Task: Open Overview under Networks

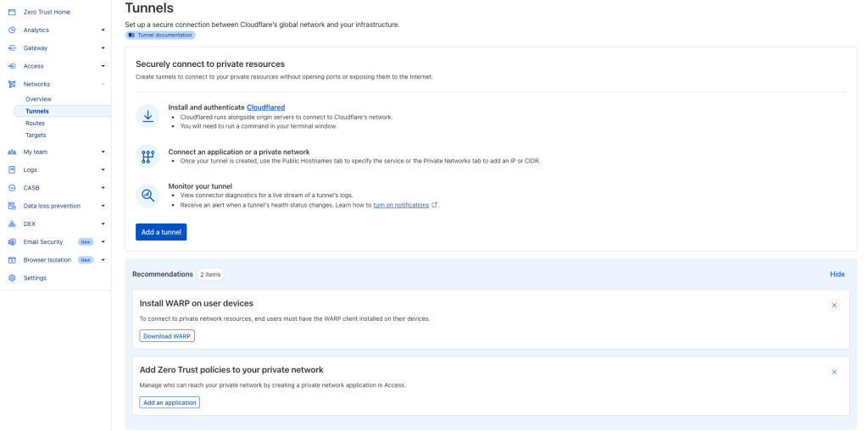Action: tap(38, 99)
